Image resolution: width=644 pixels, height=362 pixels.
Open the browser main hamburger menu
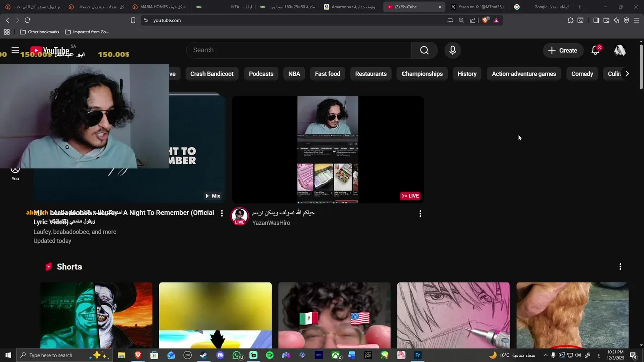pos(637,20)
